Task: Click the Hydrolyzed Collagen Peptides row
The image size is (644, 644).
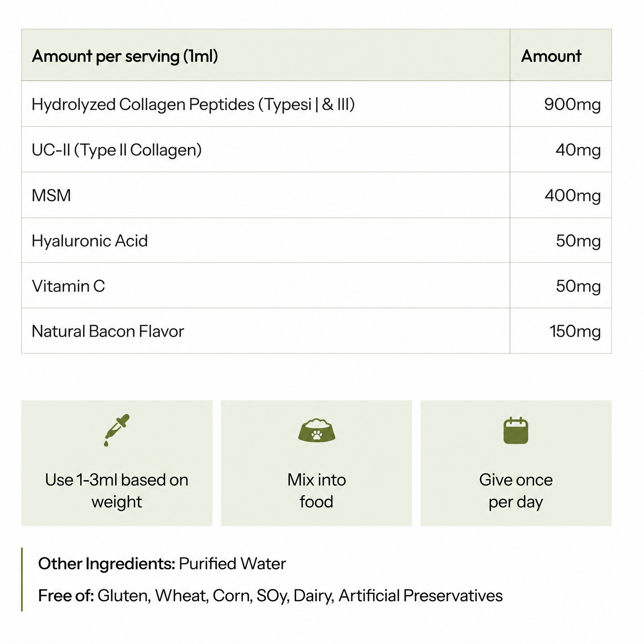Action: point(316,104)
